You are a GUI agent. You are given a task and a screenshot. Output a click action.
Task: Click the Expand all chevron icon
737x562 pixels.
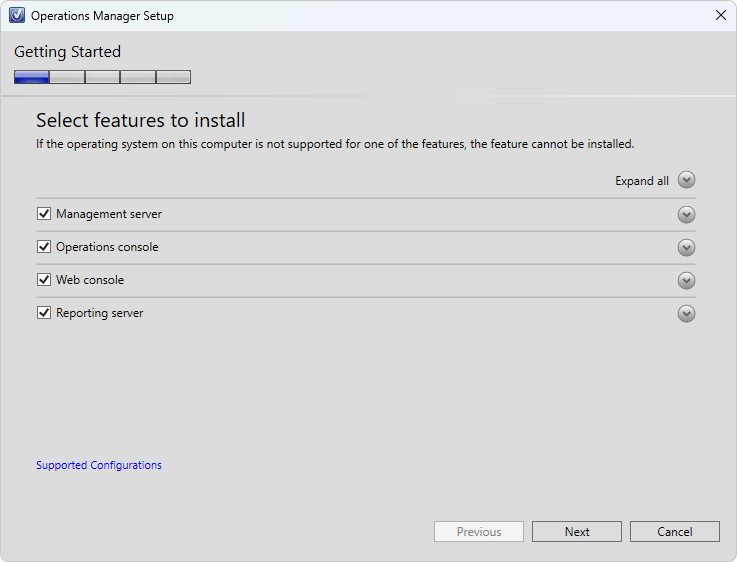pyautogui.click(x=686, y=180)
